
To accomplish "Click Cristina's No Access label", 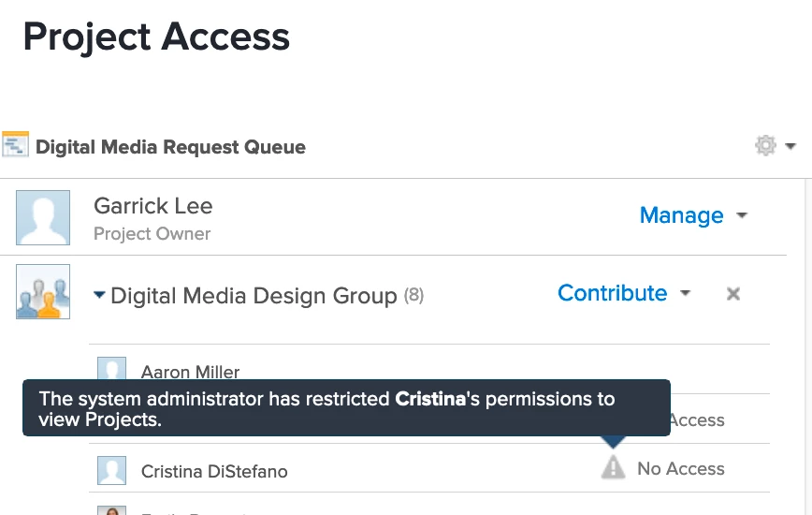I will (681, 468).
